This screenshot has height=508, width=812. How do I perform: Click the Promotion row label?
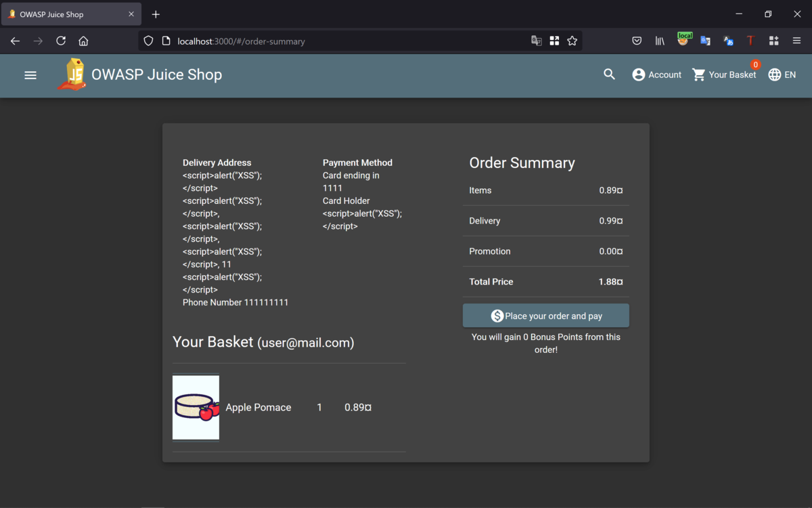point(490,251)
